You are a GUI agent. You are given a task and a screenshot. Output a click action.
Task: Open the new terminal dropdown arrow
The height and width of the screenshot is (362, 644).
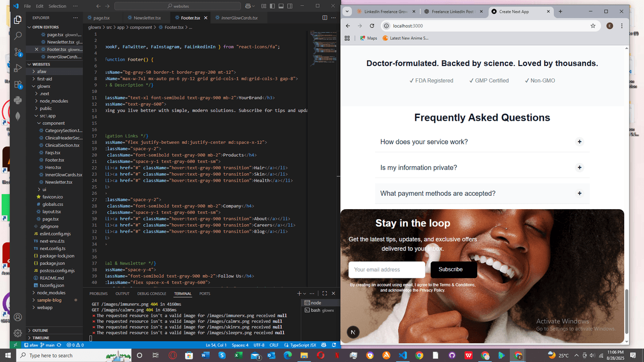305,294
